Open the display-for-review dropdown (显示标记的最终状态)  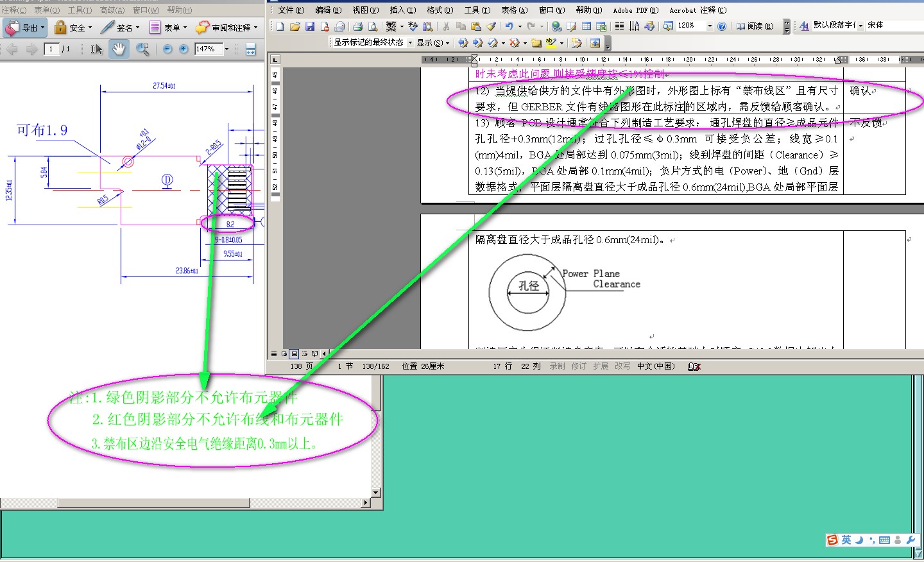click(411, 43)
